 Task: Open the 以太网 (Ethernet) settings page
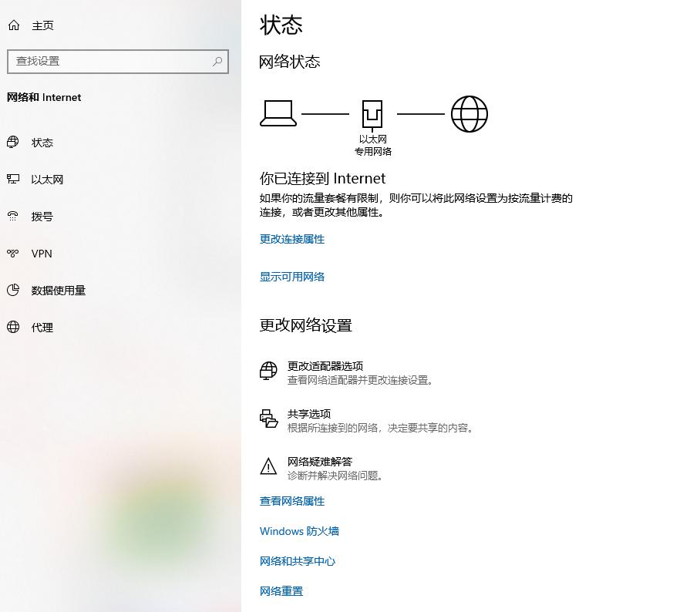click(48, 180)
